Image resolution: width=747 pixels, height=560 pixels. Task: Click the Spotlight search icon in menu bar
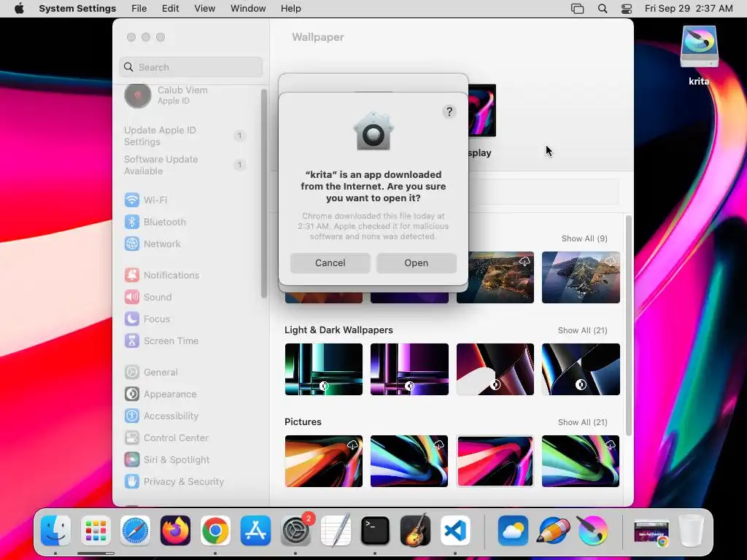click(x=602, y=9)
